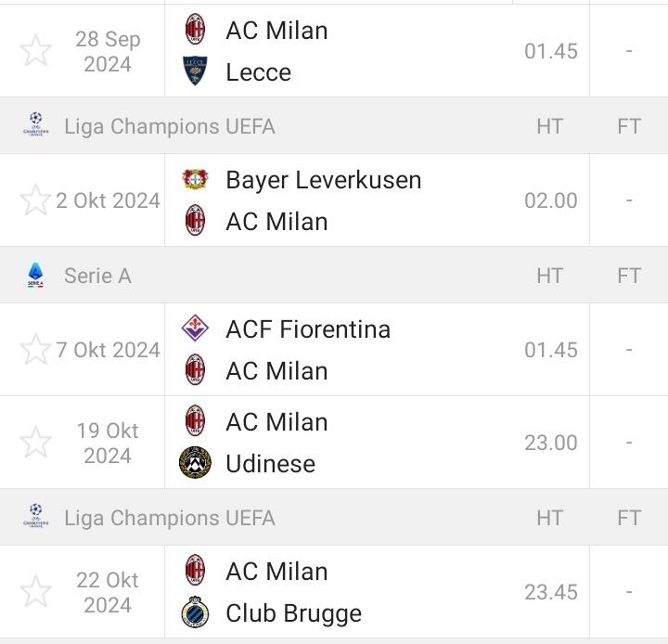668x644 pixels.
Task: Tap the Udinese club badge
Action: coord(195,463)
